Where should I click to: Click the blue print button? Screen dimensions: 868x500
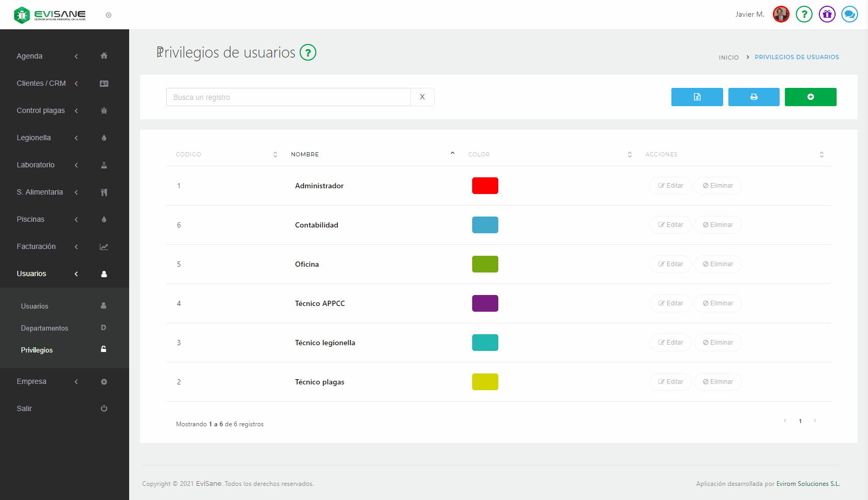click(753, 97)
